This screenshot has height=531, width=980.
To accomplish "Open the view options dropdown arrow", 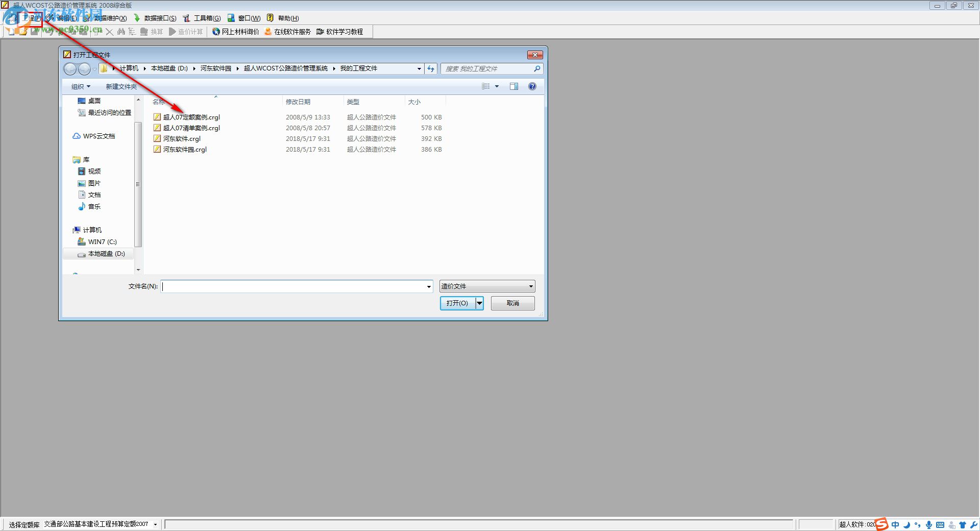I will click(497, 86).
